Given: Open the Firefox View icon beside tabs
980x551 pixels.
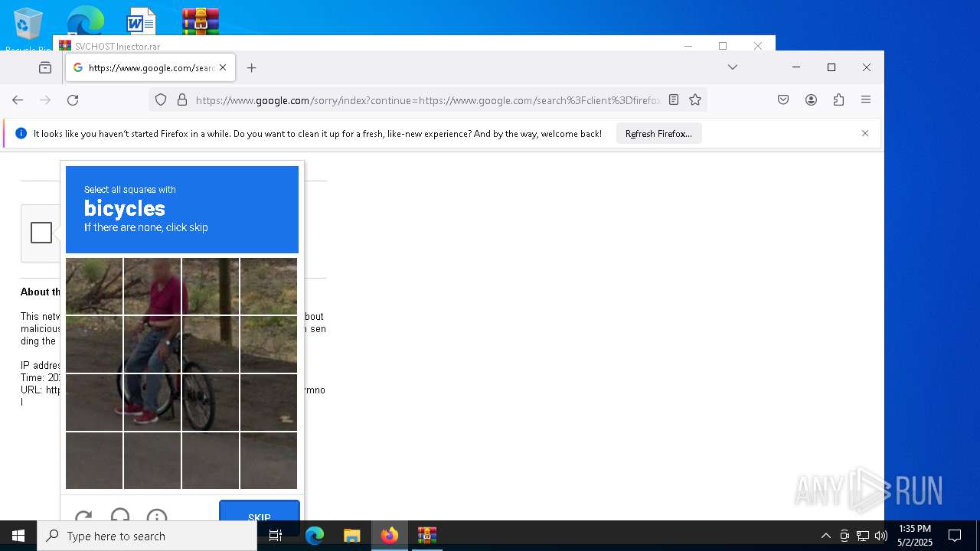Looking at the screenshot, I should (x=45, y=68).
